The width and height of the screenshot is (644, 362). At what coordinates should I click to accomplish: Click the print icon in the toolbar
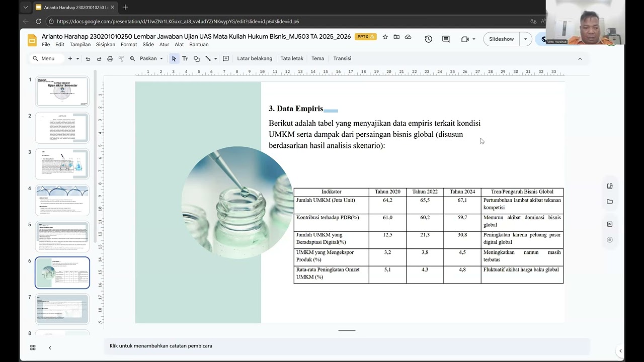tap(110, 59)
